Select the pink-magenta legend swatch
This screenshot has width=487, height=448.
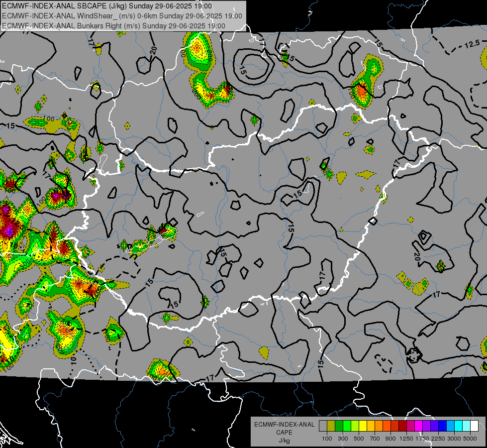(411, 426)
